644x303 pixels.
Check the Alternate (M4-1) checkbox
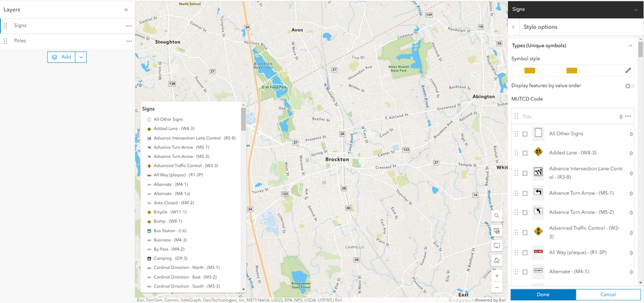[525, 272]
